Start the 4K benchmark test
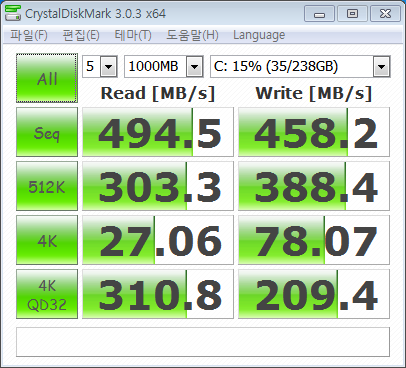 (x=47, y=240)
